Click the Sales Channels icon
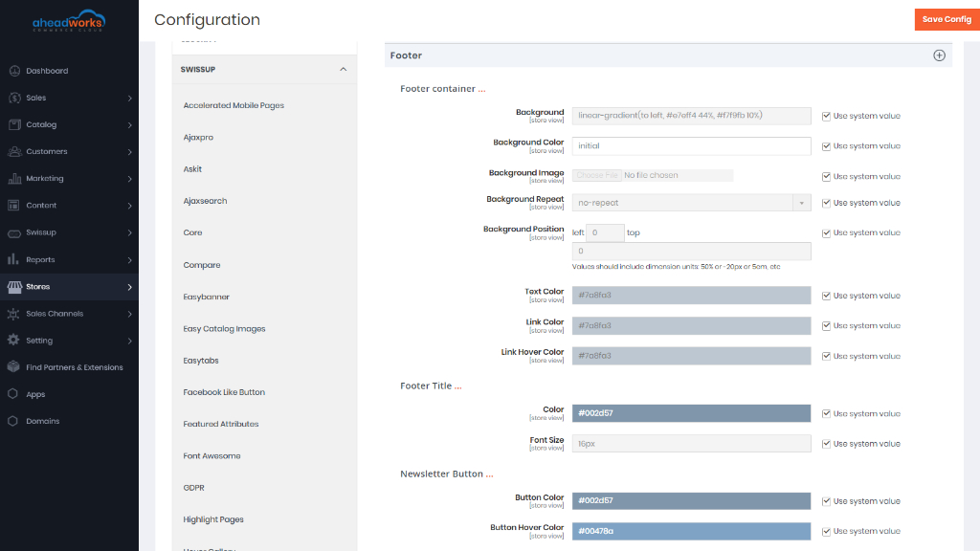Screen dimensions: 980x551 pyautogui.click(x=13, y=314)
